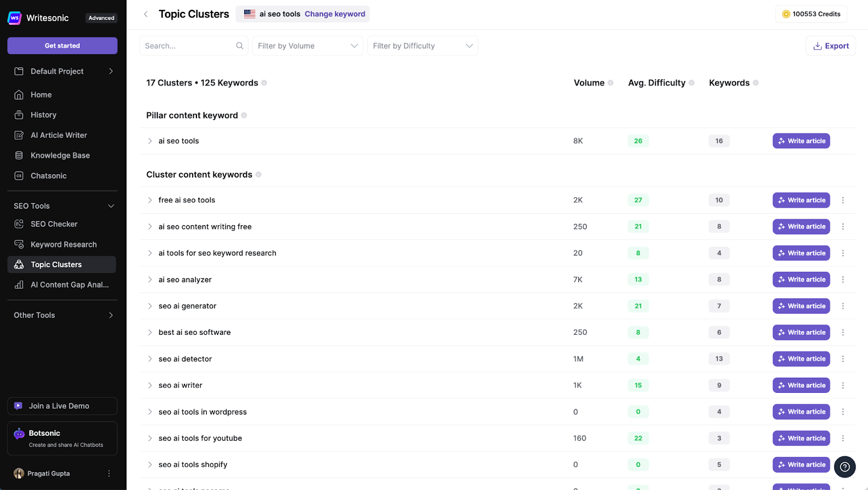Expand the seo ai detector cluster

(150, 359)
